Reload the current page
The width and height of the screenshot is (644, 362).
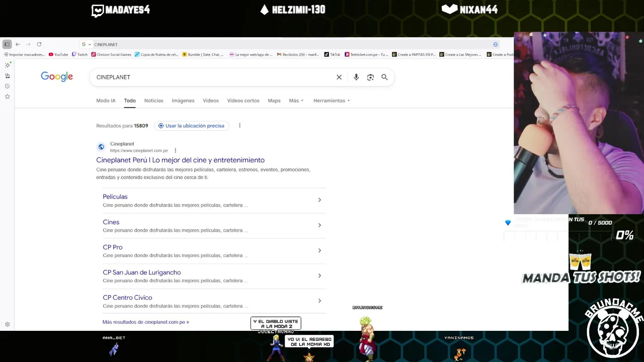(39, 44)
